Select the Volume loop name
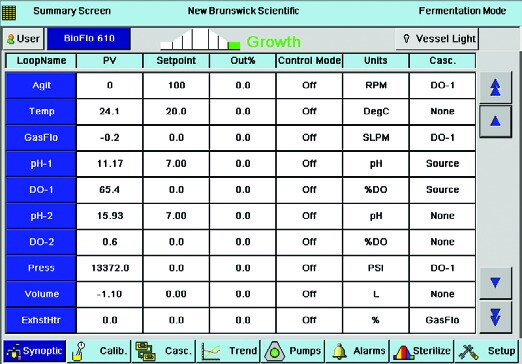The width and height of the screenshot is (522, 364). click(x=41, y=294)
